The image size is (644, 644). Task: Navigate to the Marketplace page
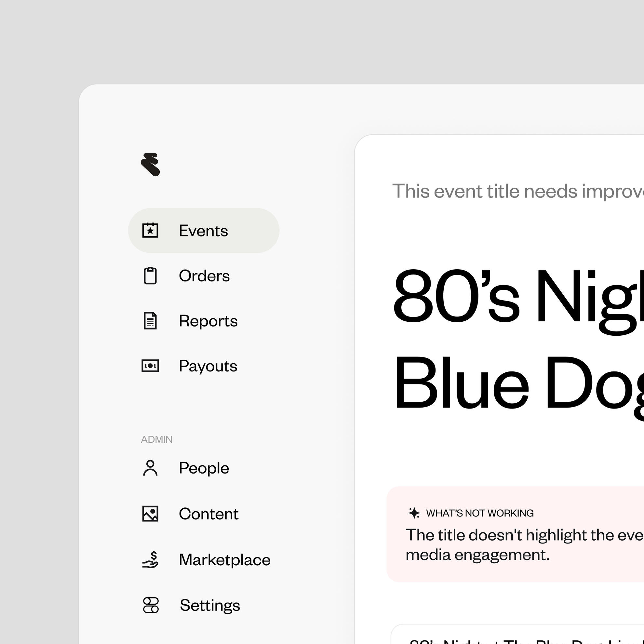coord(224,559)
